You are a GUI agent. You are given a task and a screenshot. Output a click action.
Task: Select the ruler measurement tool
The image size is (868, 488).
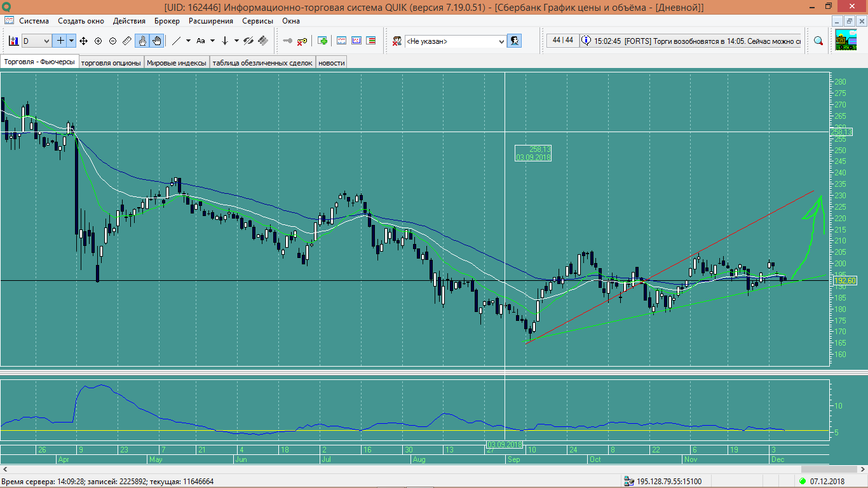pyautogui.click(x=127, y=41)
